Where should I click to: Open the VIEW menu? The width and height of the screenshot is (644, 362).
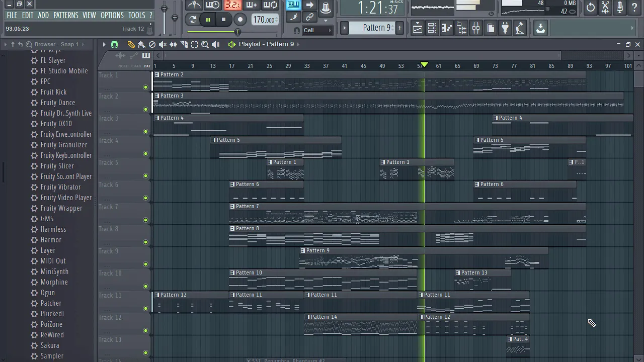click(89, 15)
